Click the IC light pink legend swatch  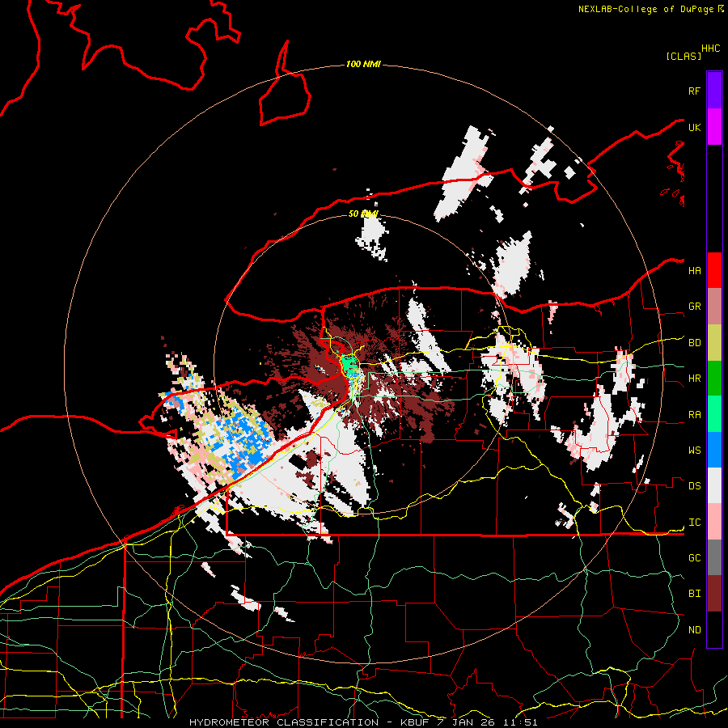click(x=714, y=522)
